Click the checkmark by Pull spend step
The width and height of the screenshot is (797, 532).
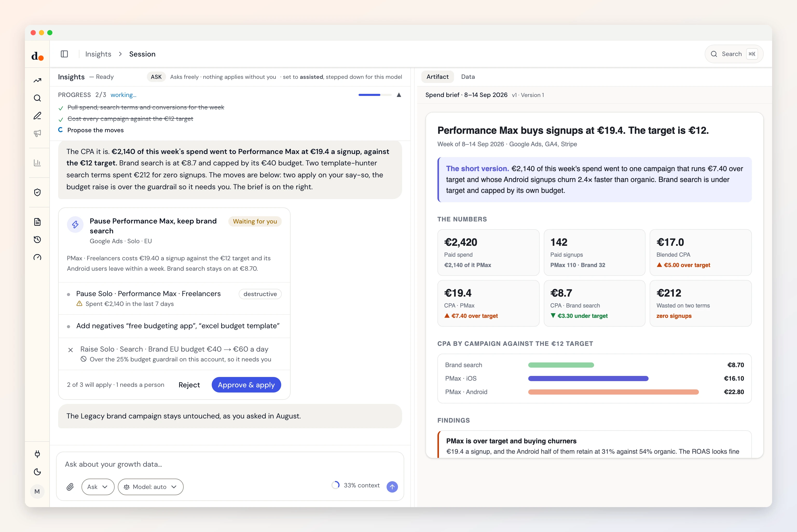(61, 108)
